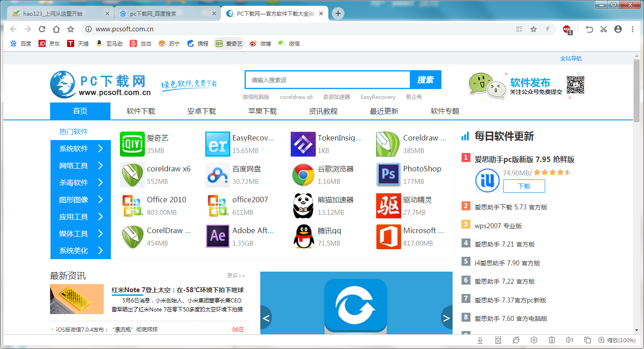Screen dimensions: 644x349
Task: Select the PhotoShop Ps icon
Action: pos(388,175)
